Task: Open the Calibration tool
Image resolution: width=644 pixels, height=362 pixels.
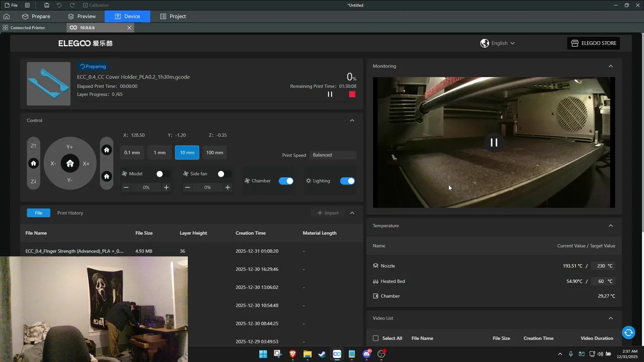Action: pyautogui.click(x=96, y=5)
